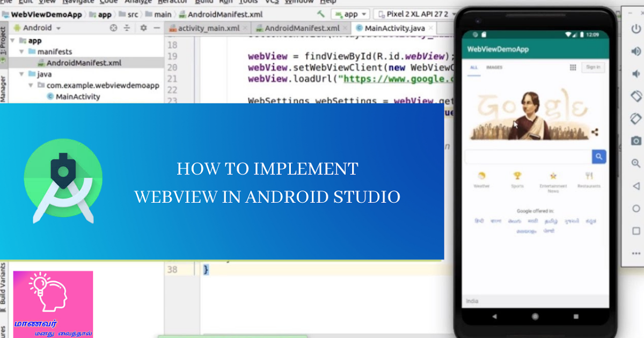Screen dimensions: 644x338
Task: Tap the Sign in button on Google page
Action: [x=593, y=67]
